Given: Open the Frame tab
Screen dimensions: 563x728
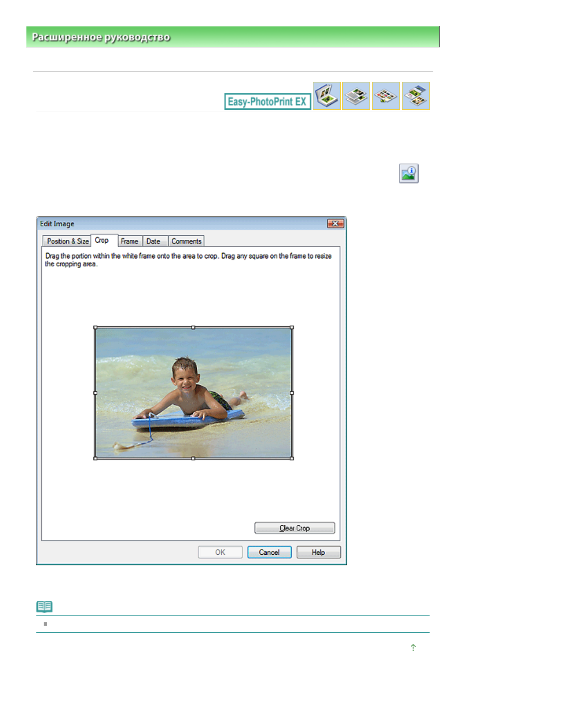Looking at the screenshot, I should tap(129, 241).
